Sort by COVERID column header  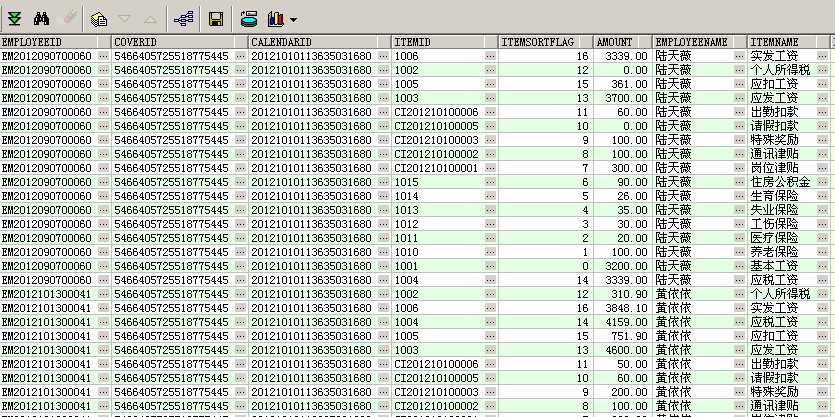pos(179,42)
